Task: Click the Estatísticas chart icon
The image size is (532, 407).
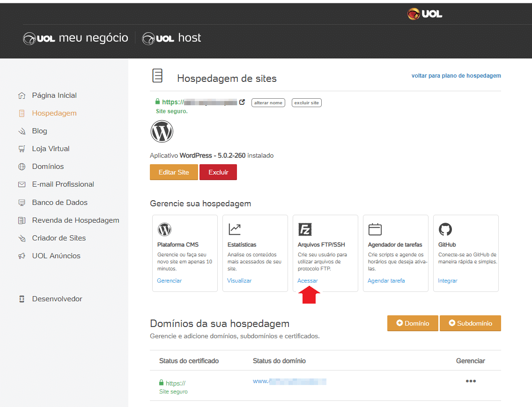Action: pyautogui.click(x=235, y=229)
